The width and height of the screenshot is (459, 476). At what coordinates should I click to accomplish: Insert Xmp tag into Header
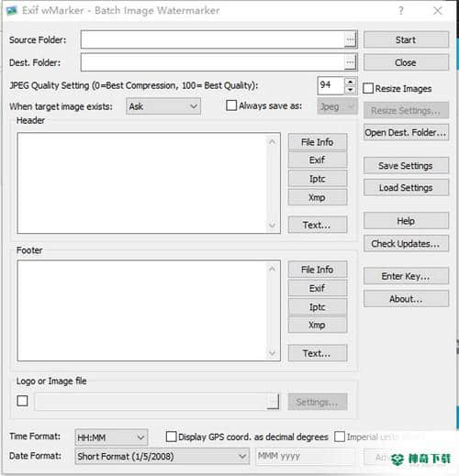[x=318, y=197]
